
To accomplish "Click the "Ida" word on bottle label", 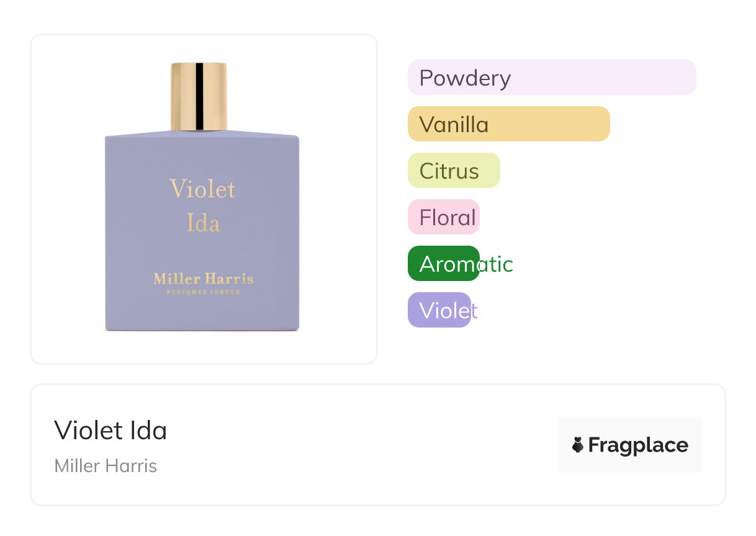I will tap(203, 223).
